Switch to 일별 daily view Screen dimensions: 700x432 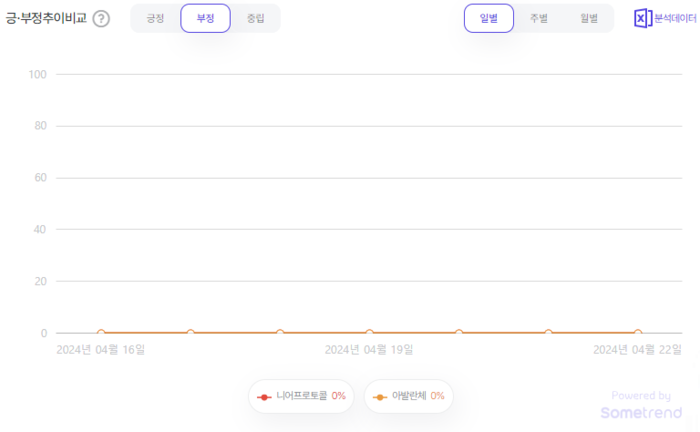pyautogui.click(x=489, y=18)
